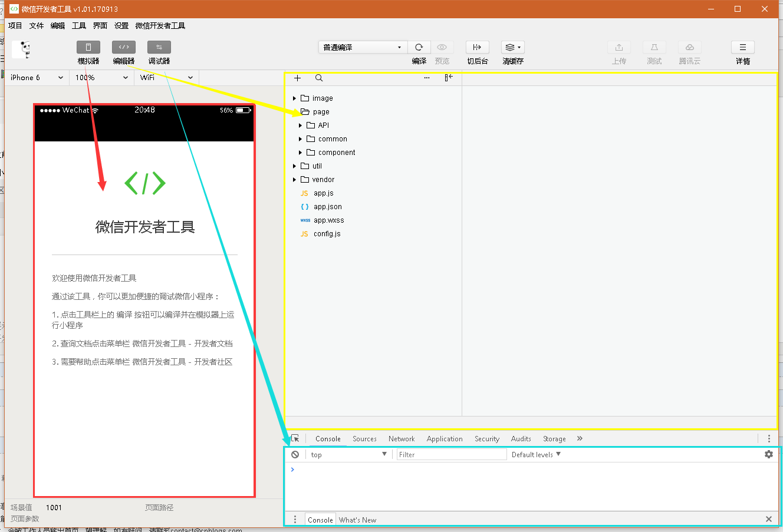Open the iPhone 6 device dropdown
This screenshot has width=783, height=532.
click(x=37, y=78)
